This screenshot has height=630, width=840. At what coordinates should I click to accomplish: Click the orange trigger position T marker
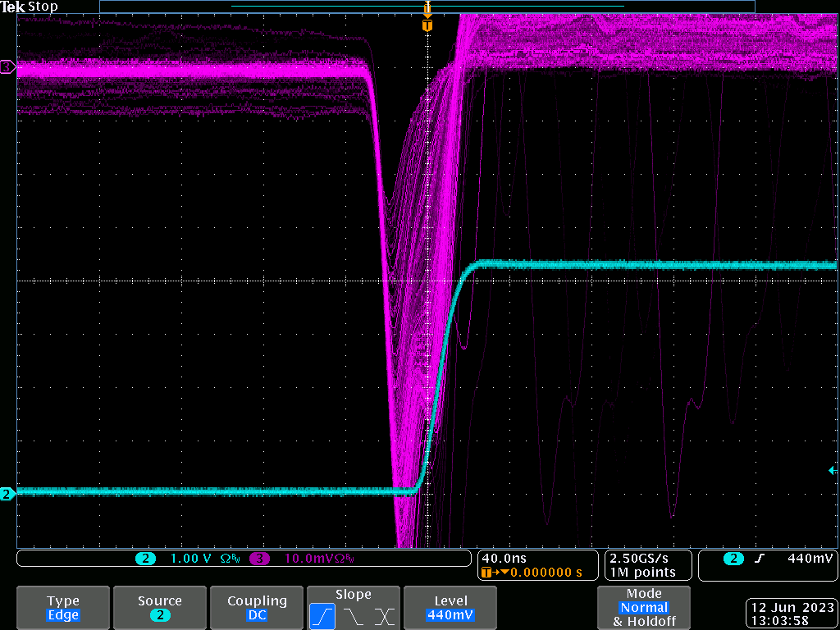pos(427,25)
